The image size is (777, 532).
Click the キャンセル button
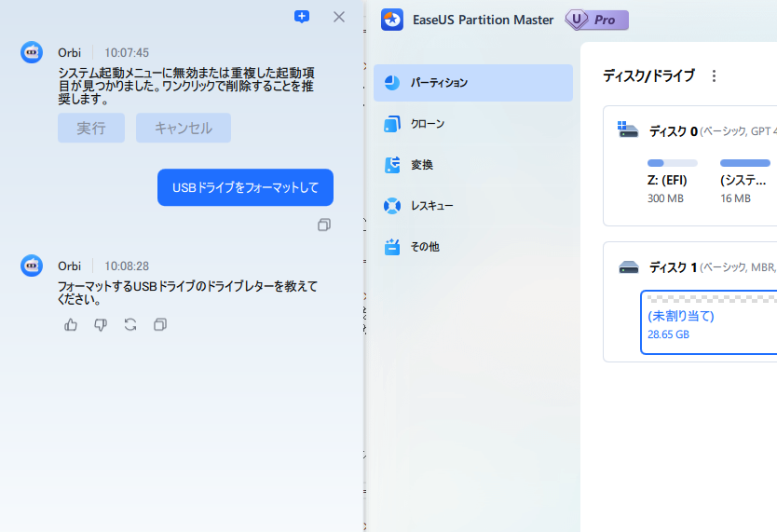click(x=184, y=128)
